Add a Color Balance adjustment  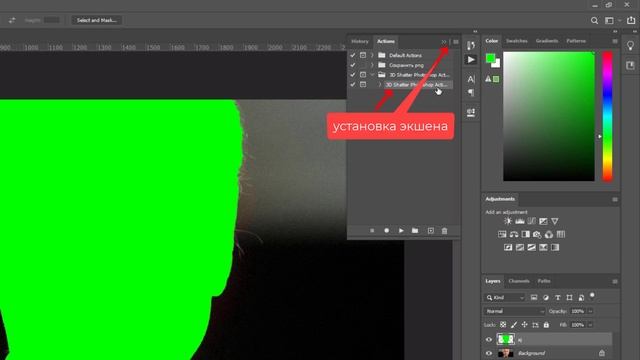[514, 234]
